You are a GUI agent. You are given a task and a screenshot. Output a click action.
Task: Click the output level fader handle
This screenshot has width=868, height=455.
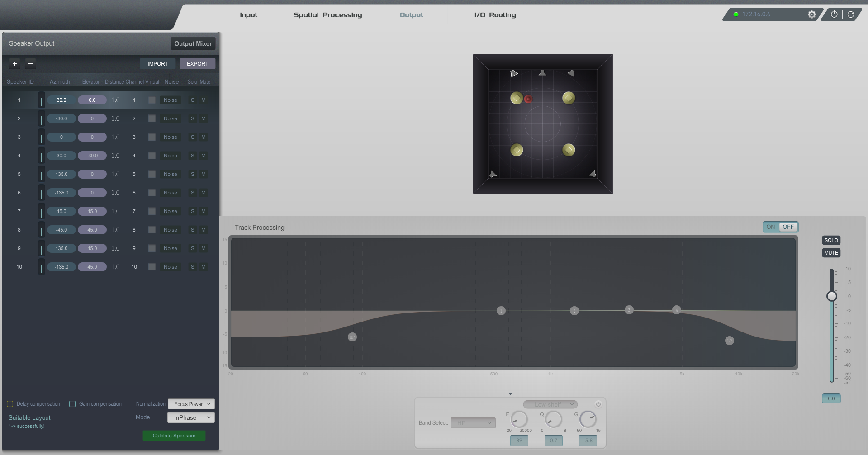coord(831,296)
